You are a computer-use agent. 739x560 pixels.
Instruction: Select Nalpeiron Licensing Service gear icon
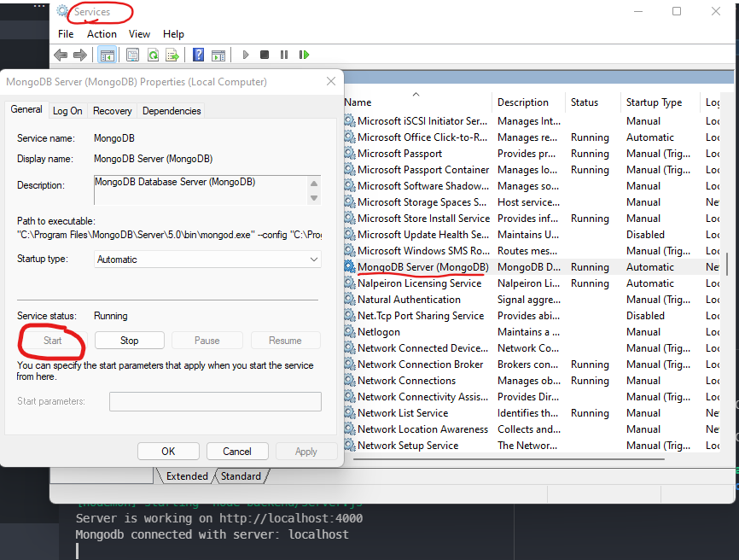click(349, 283)
